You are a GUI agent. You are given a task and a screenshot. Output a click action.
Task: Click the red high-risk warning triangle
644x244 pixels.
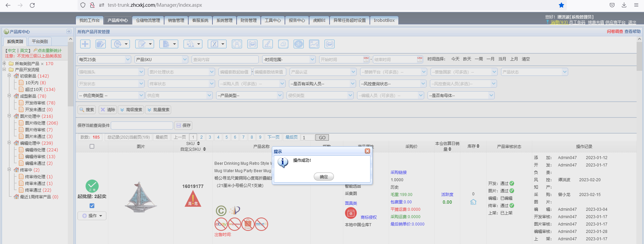click(x=193, y=199)
